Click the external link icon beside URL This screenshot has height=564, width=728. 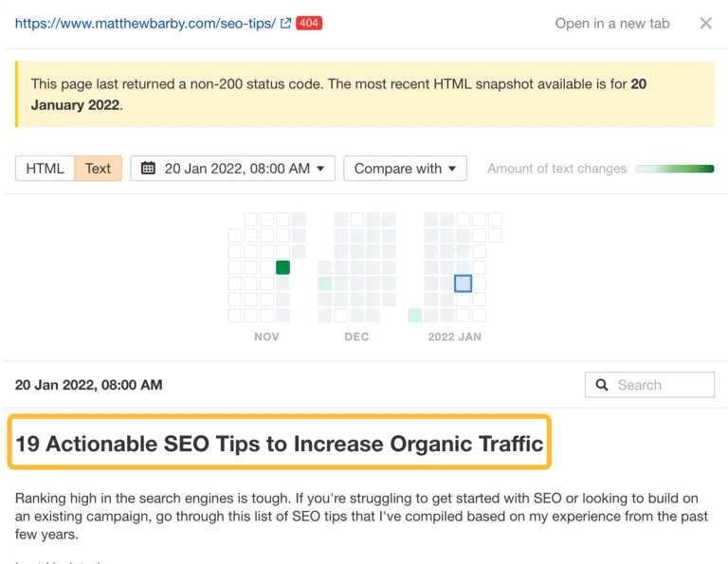pos(285,23)
